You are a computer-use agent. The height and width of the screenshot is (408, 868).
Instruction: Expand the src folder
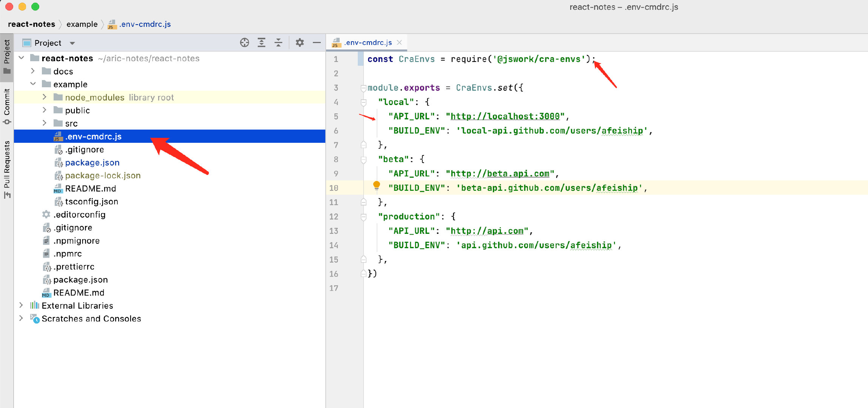click(45, 123)
